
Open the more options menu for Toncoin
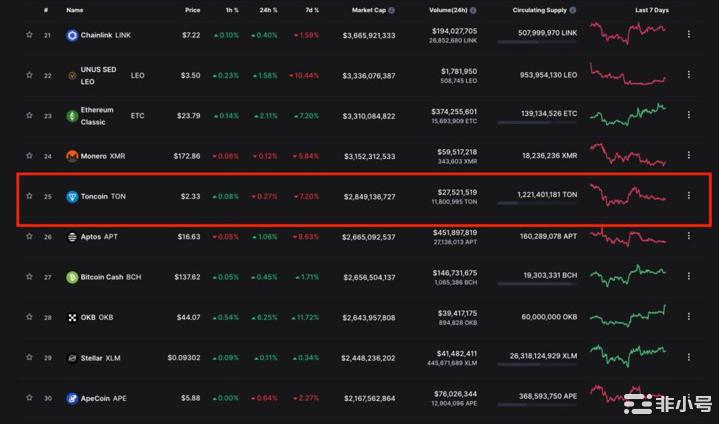(688, 196)
